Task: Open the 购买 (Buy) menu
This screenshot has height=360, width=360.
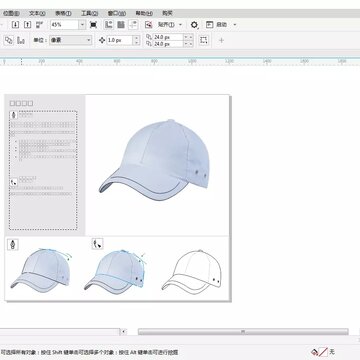Action: [167, 13]
